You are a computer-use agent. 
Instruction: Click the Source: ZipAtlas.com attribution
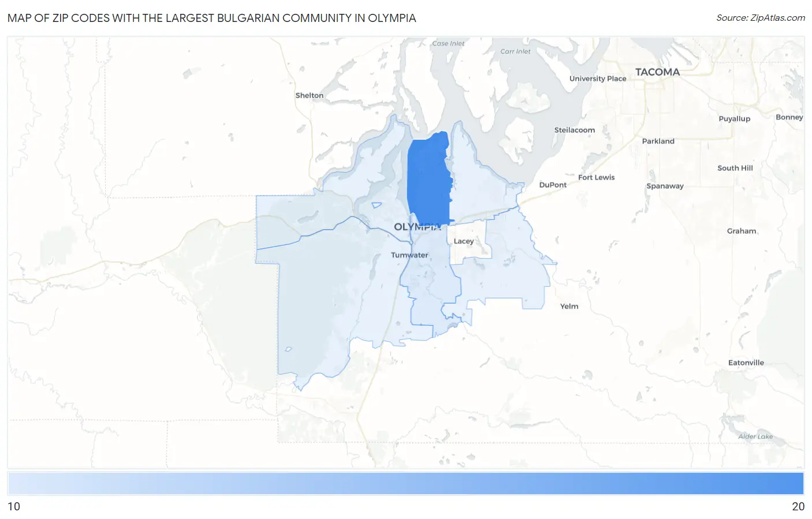(x=761, y=18)
